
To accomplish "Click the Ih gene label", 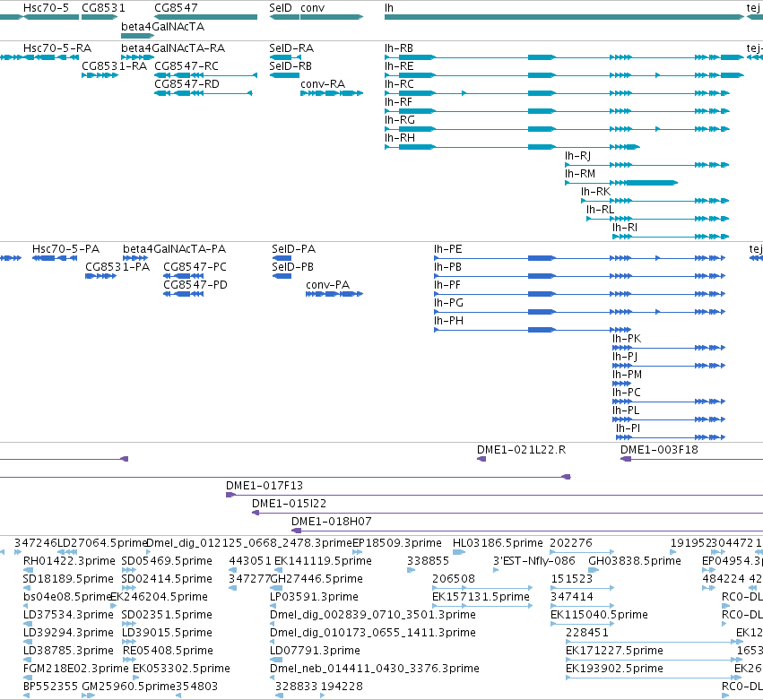I will 389,8.
